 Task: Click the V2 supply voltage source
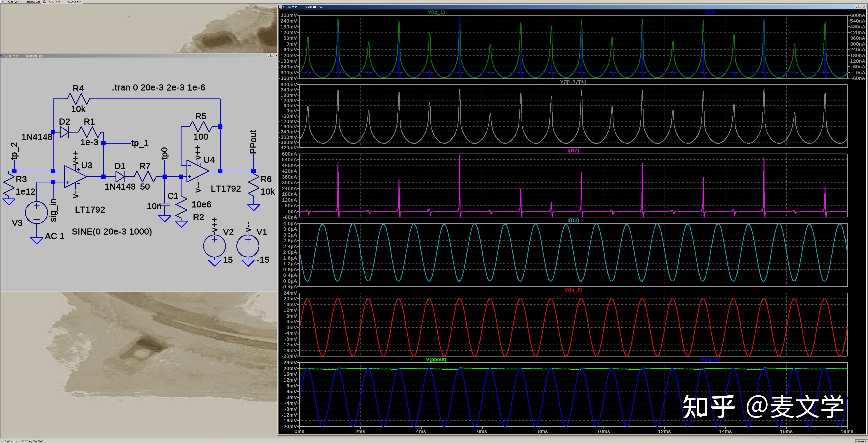pos(214,246)
